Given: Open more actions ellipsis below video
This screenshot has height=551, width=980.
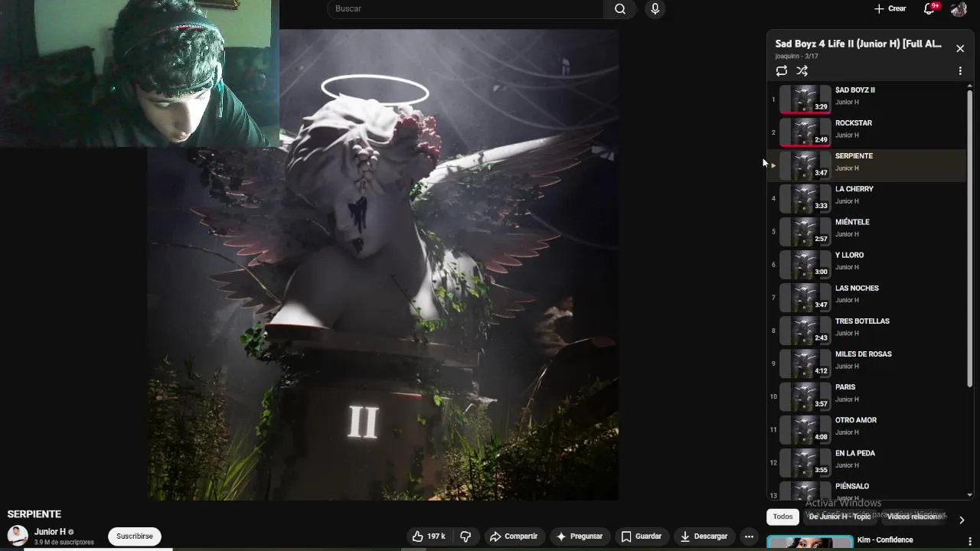Looking at the screenshot, I should [749, 536].
